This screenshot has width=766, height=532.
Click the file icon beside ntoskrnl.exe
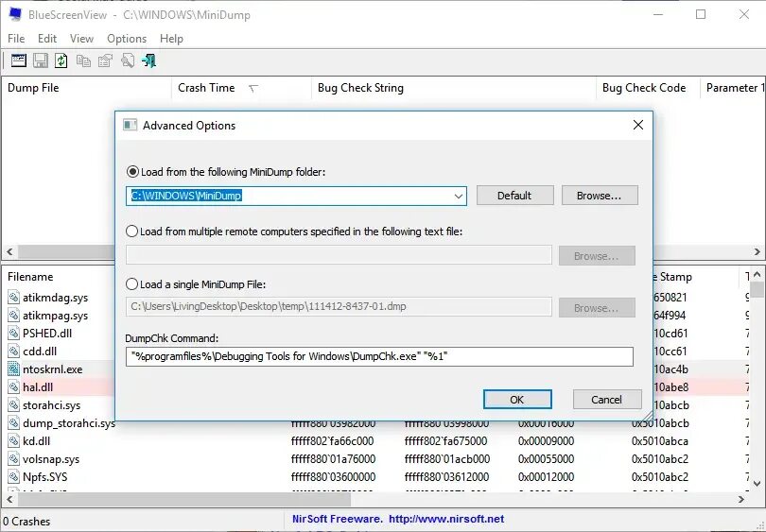tap(13, 369)
